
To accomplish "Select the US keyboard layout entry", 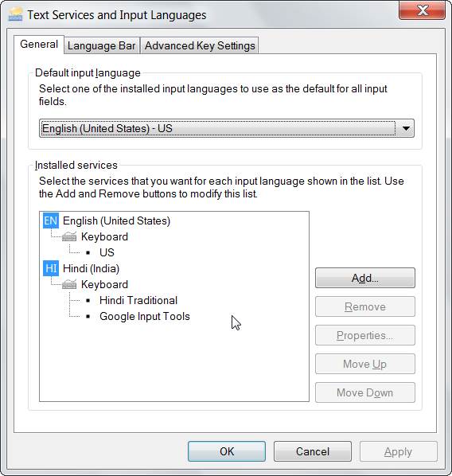I will [x=107, y=252].
